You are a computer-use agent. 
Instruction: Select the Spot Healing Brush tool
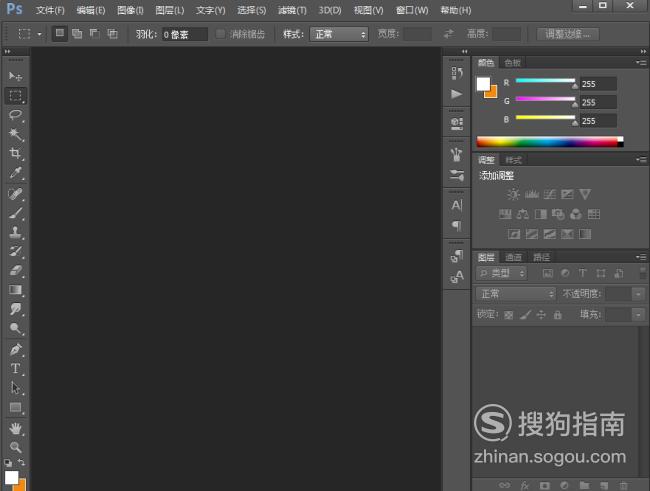[x=16, y=194]
